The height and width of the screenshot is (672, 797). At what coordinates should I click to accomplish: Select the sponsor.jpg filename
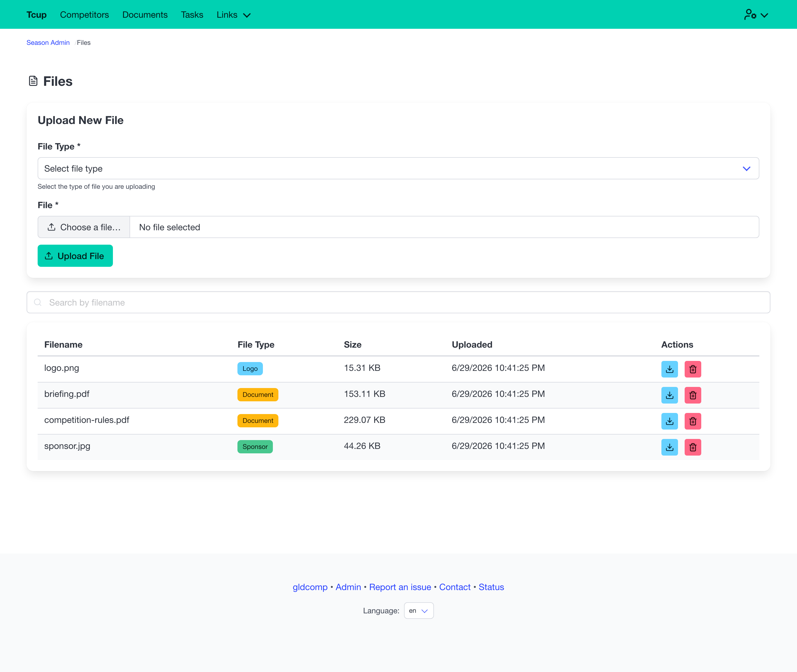tap(67, 446)
